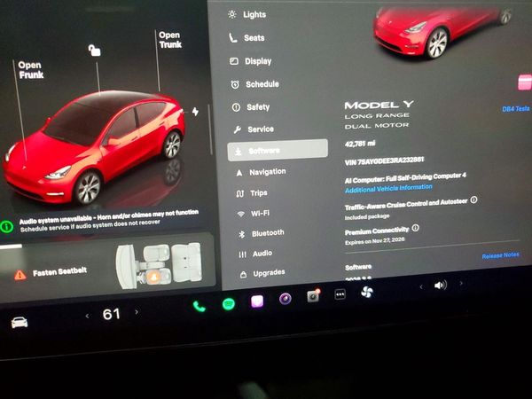The image size is (532, 399).
Task: Open the all apps three-dot launcher
Action: click(340, 294)
